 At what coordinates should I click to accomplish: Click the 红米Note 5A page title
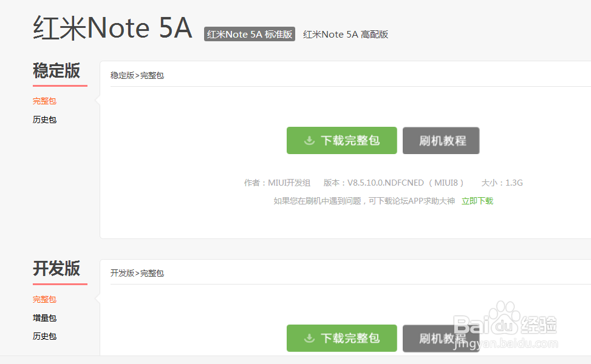tap(113, 29)
